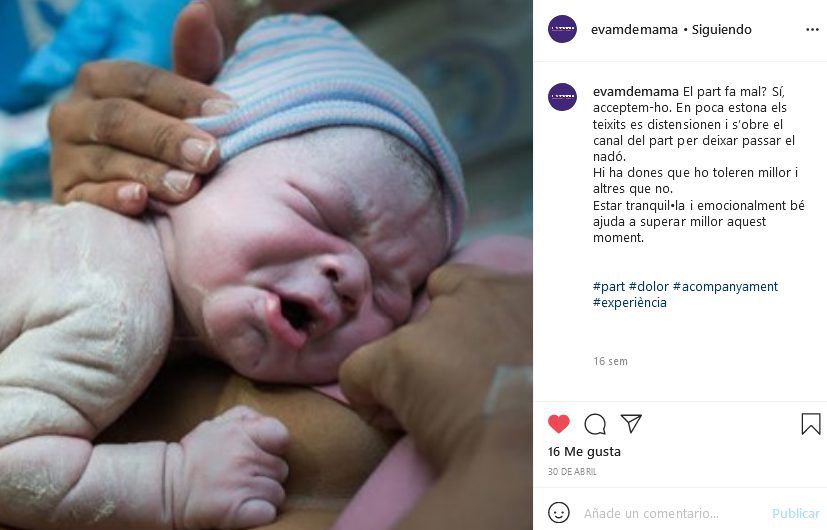This screenshot has width=827, height=530.
Task: Open the three-dots more options menu
Action: click(812, 30)
